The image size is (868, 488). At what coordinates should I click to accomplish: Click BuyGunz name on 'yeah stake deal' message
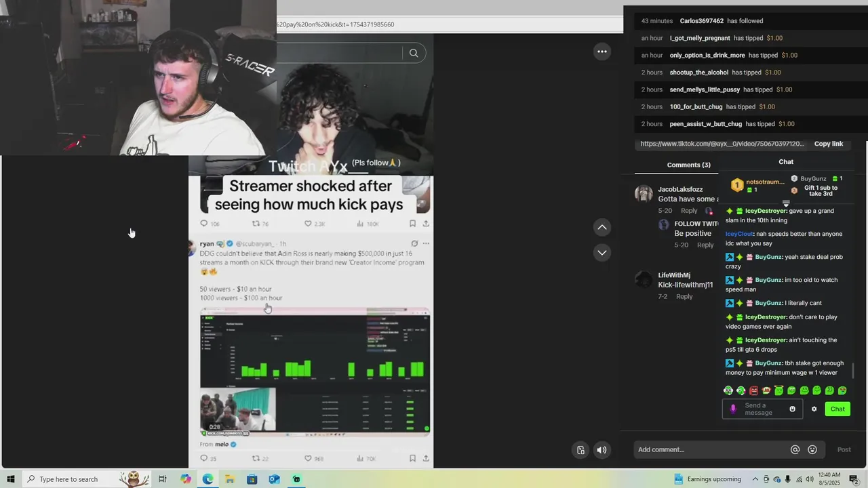click(x=769, y=257)
